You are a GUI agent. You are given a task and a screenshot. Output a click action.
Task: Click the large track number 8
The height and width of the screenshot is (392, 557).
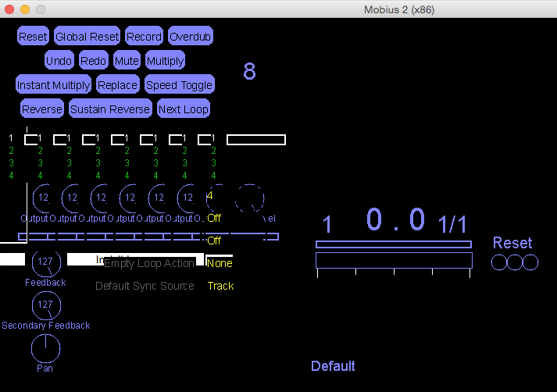(249, 71)
